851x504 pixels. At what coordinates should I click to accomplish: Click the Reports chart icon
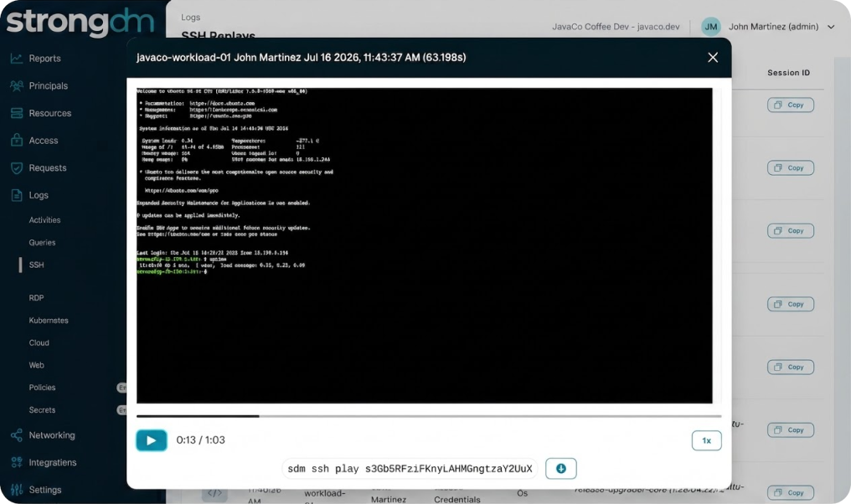pyautogui.click(x=17, y=58)
